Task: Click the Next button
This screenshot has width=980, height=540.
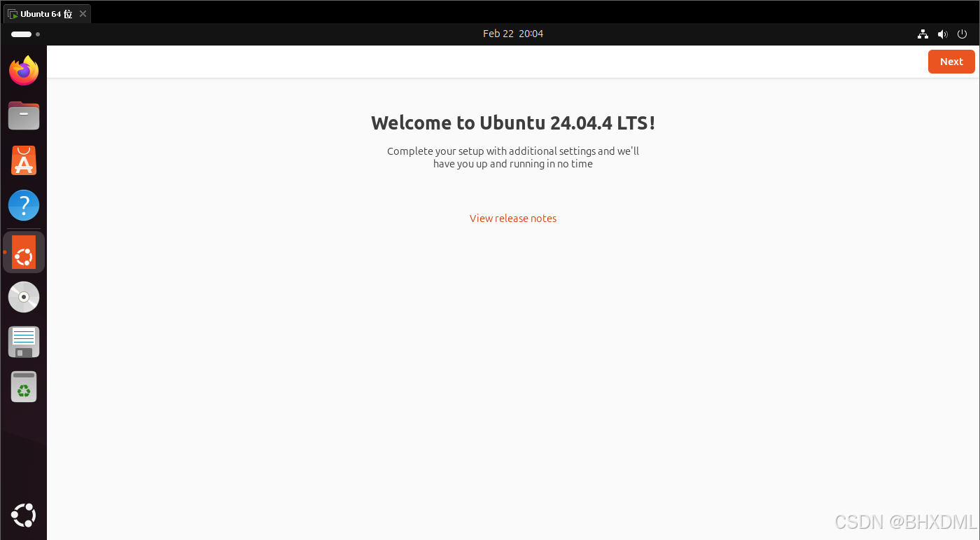Action: click(x=951, y=62)
